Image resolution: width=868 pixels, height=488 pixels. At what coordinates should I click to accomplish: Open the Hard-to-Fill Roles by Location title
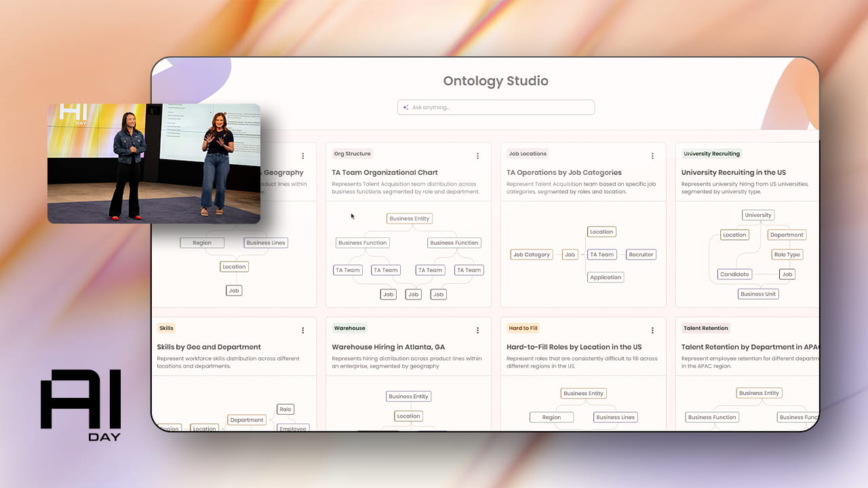point(574,347)
